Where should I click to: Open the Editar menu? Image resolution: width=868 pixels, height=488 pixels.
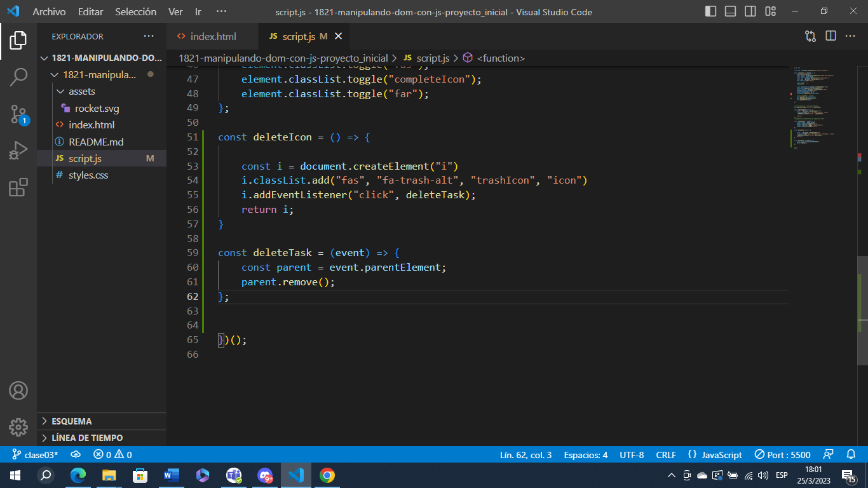[90, 11]
